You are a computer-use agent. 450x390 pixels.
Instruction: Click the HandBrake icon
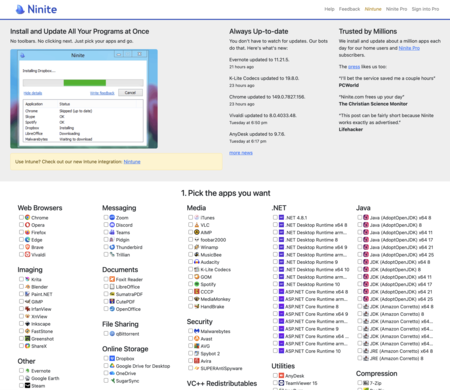(197, 306)
